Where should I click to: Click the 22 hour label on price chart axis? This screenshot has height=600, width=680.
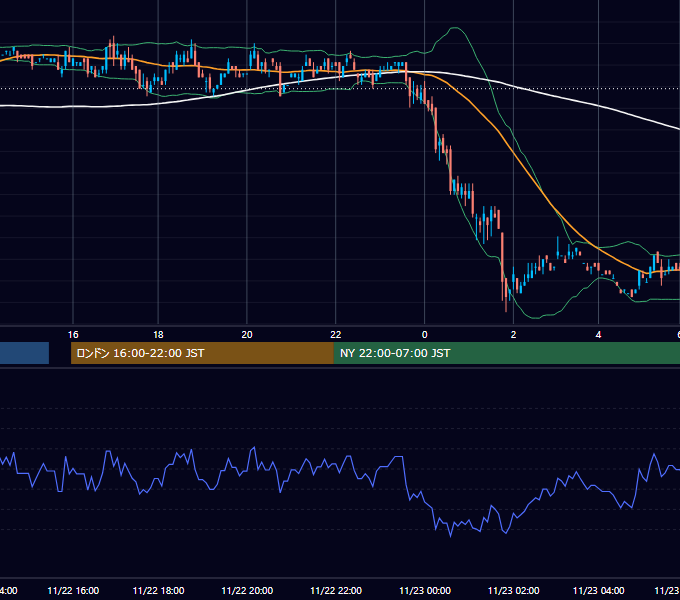point(336,335)
